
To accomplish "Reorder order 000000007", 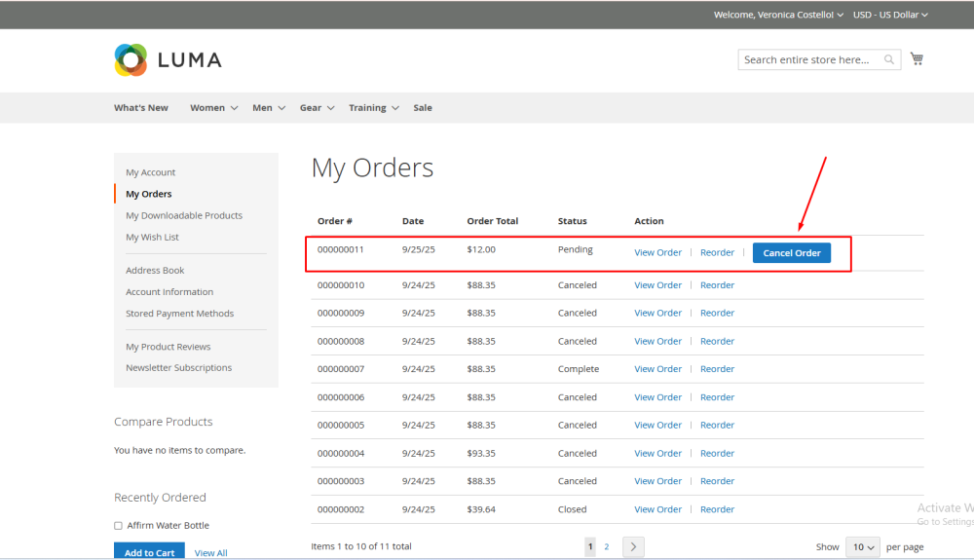I will 717,369.
